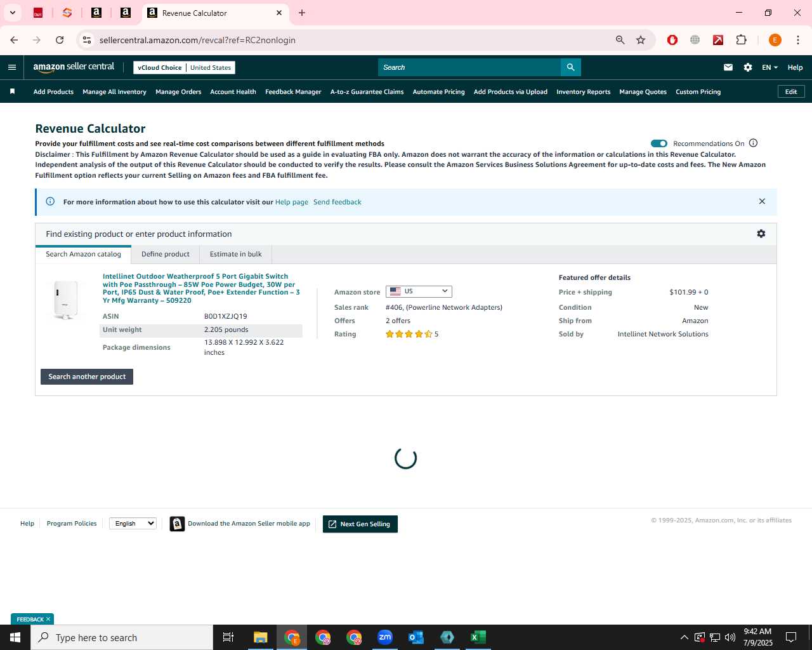The height and width of the screenshot is (650, 812).
Task: Open the Help page link
Action: (292, 202)
